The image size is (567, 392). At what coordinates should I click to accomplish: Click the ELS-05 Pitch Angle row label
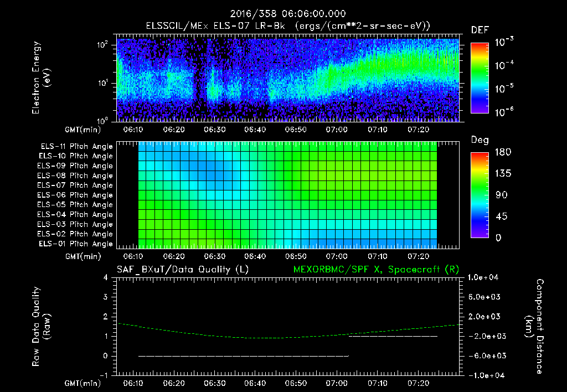coord(75,205)
